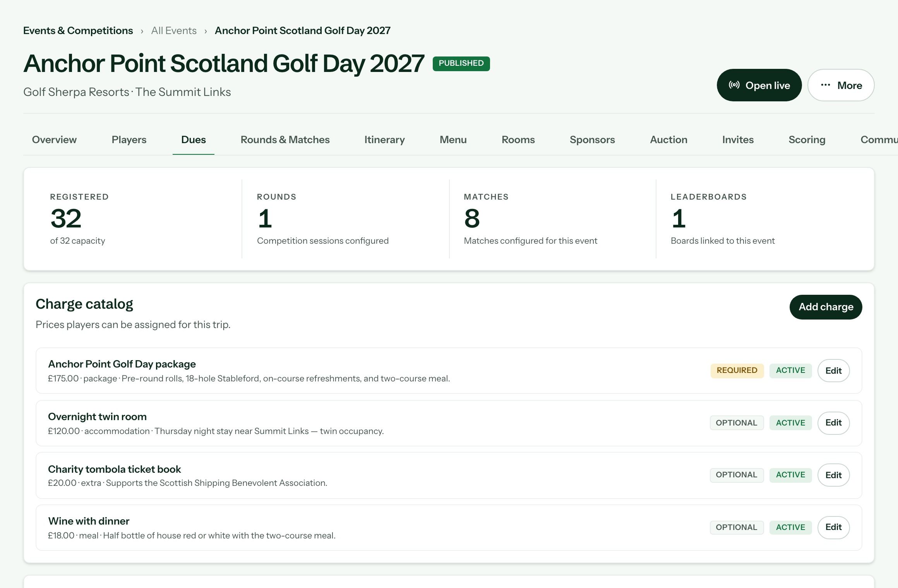Viewport: 898px width, 588px height.
Task: Click the Registered count '32'
Action: [66, 219]
